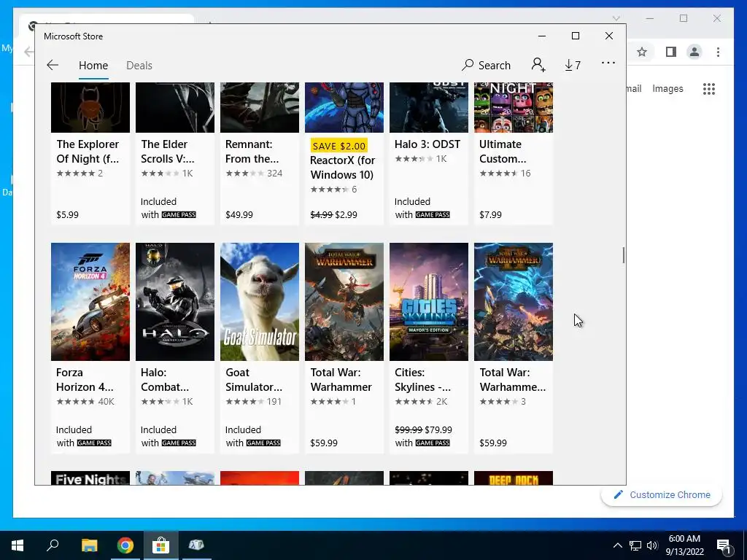
Task: Click the $59.99 Total War: Warhammer price
Action: pos(324,443)
